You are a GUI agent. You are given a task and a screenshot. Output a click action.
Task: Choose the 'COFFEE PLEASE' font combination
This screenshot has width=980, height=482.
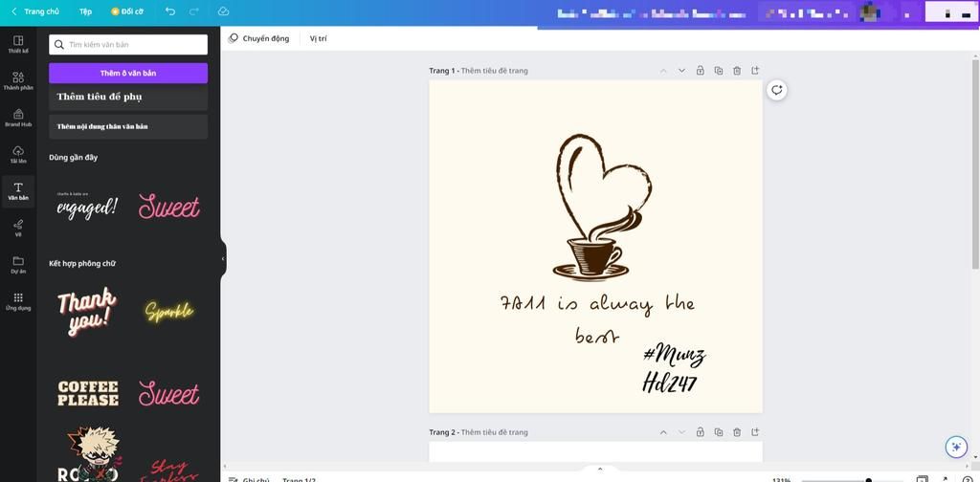click(x=87, y=393)
